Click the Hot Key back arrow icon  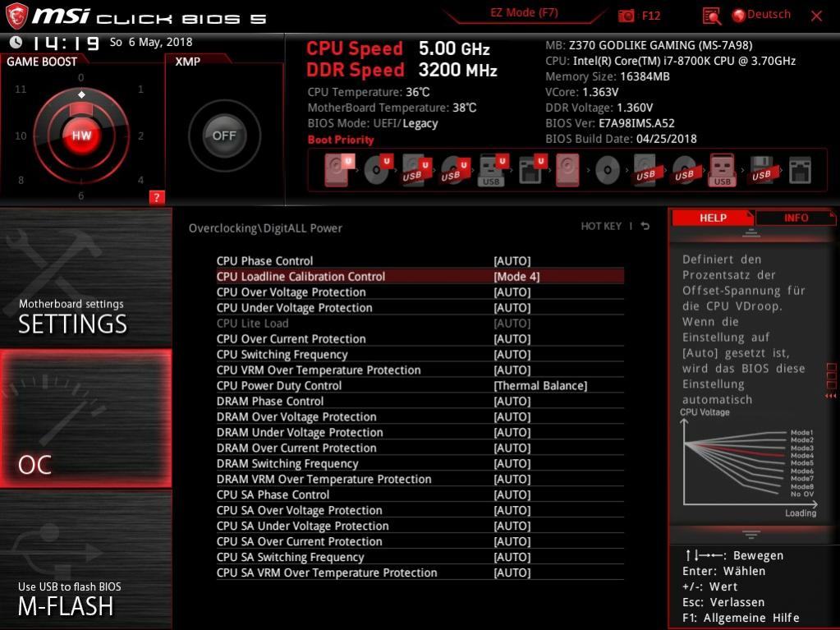click(x=645, y=226)
